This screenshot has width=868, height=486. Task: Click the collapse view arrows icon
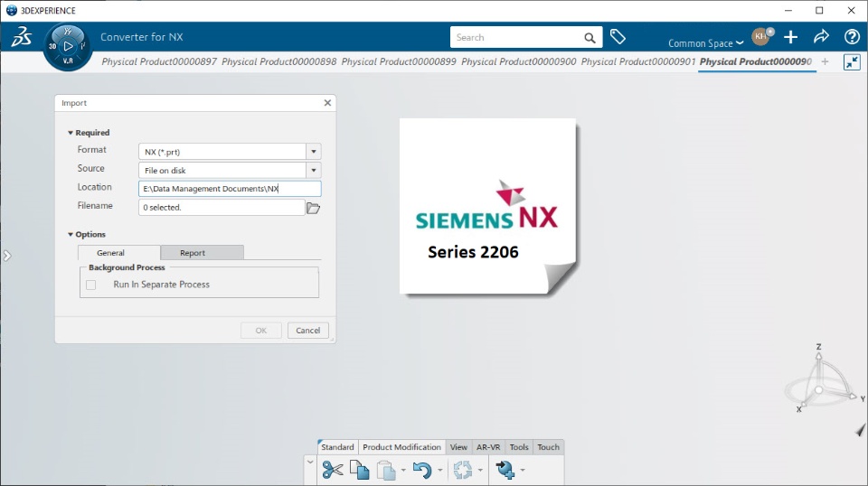click(852, 62)
